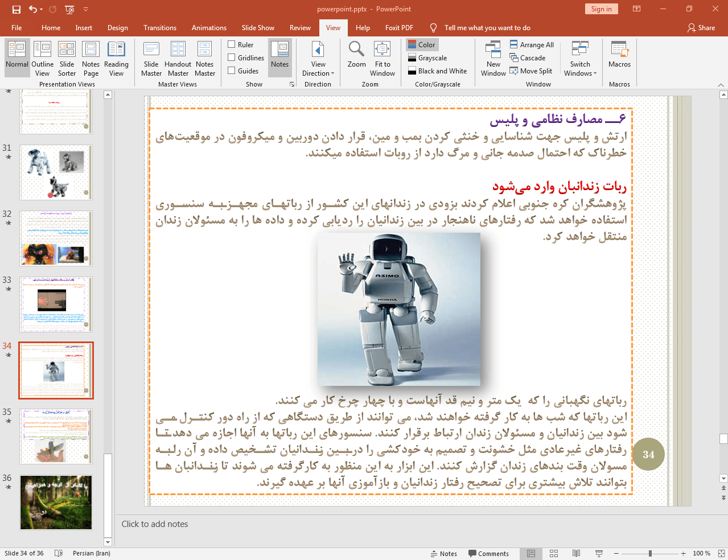The image size is (728, 560).
Task: Click the Sign in button
Action: (601, 9)
